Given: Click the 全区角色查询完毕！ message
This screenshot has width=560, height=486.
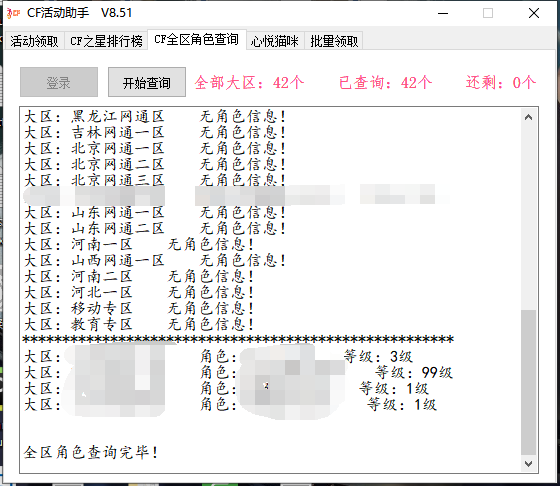Looking at the screenshot, I should (x=91, y=452).
